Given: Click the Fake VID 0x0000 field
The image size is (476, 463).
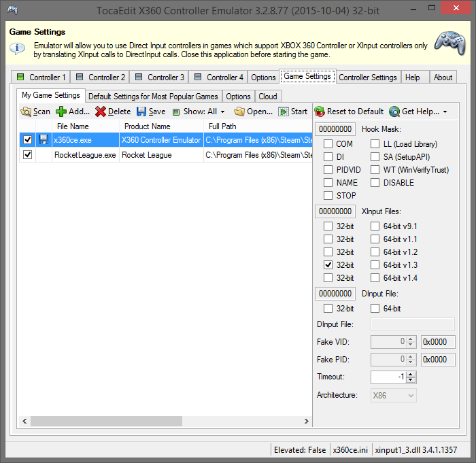Looking at the screenshot, I should coord(438,342).
